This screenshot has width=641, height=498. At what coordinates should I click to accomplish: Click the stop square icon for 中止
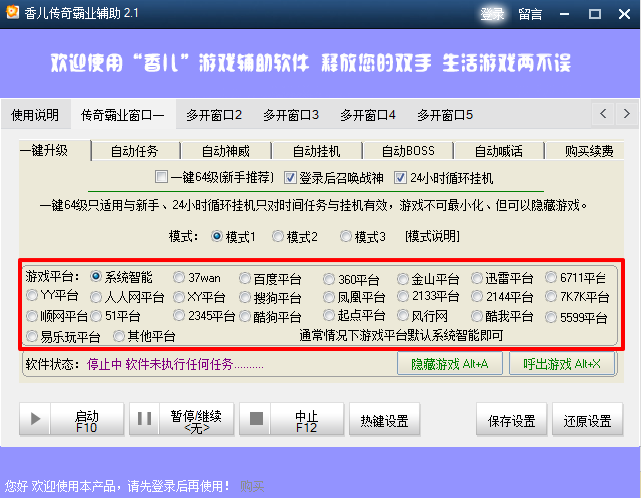point(255,419)
